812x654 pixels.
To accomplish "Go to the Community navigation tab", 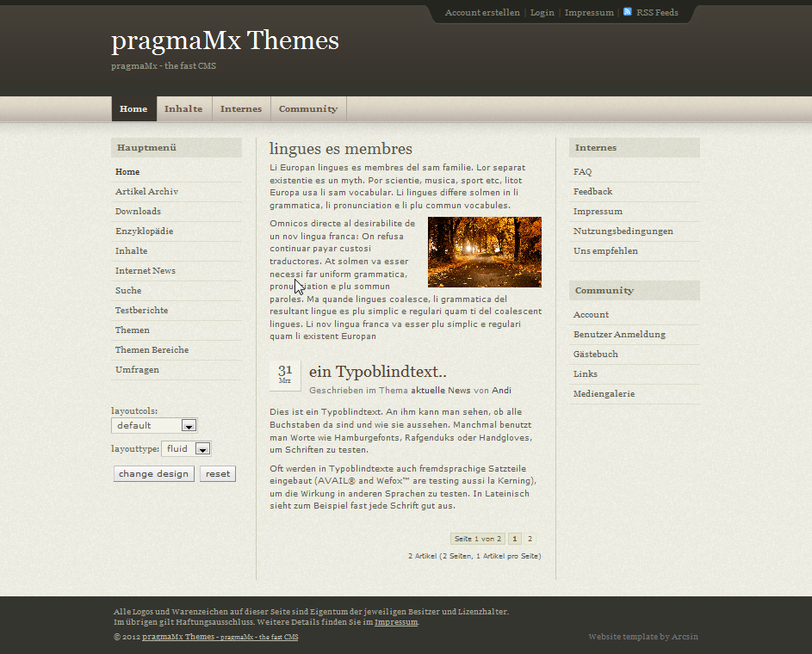I will tap(308, 108).
